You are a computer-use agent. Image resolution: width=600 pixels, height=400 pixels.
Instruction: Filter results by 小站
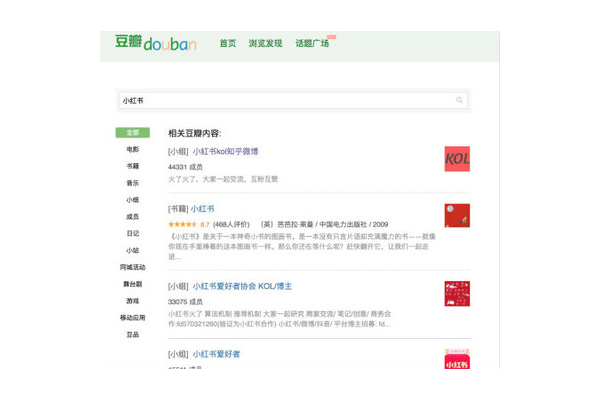click(132, 250)
